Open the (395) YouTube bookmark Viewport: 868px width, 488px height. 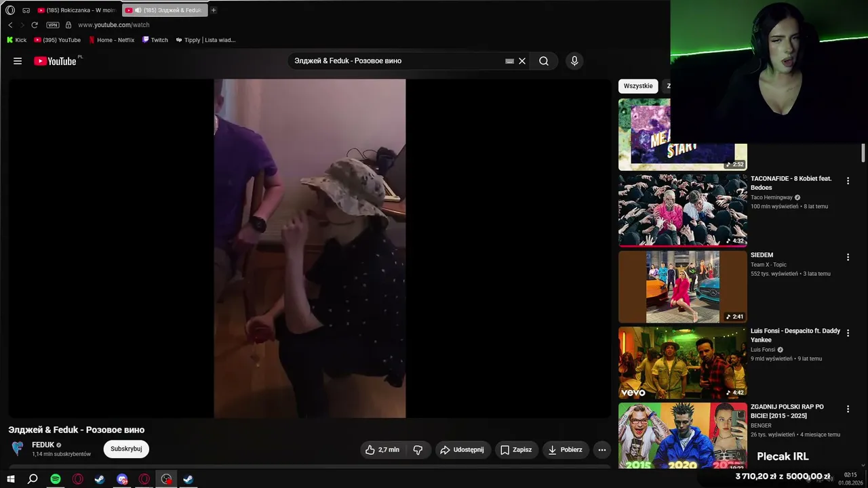click(x=58, y=40)
